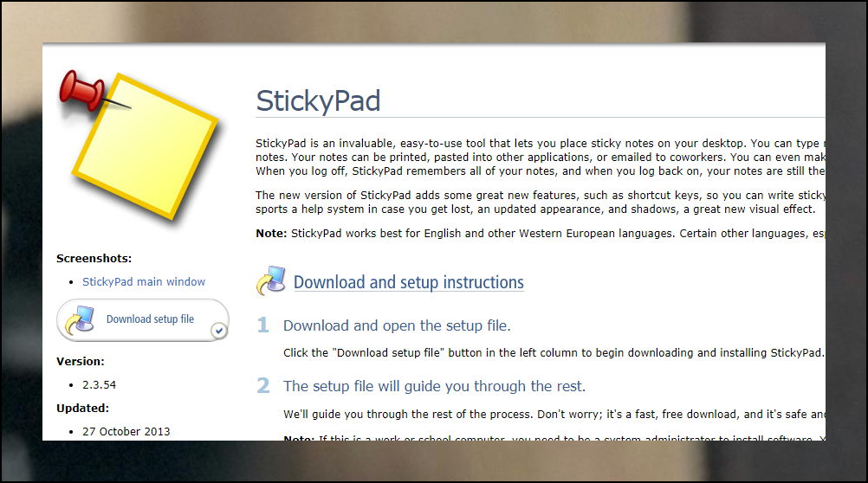Viewport: 868px width, 483px height.
Task: Open the StickyPad main window screenshot link
Action: [x=144, y=281]
